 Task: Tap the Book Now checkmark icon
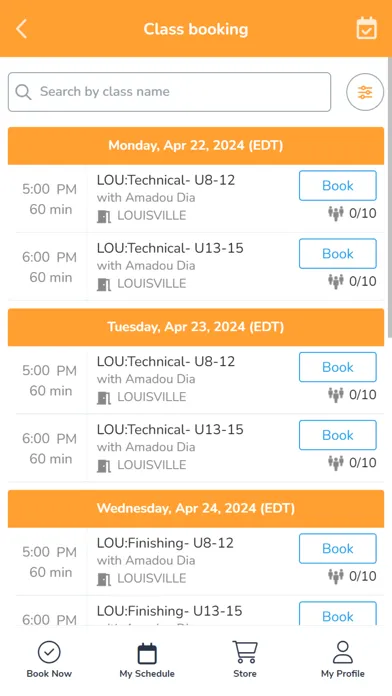49,652
